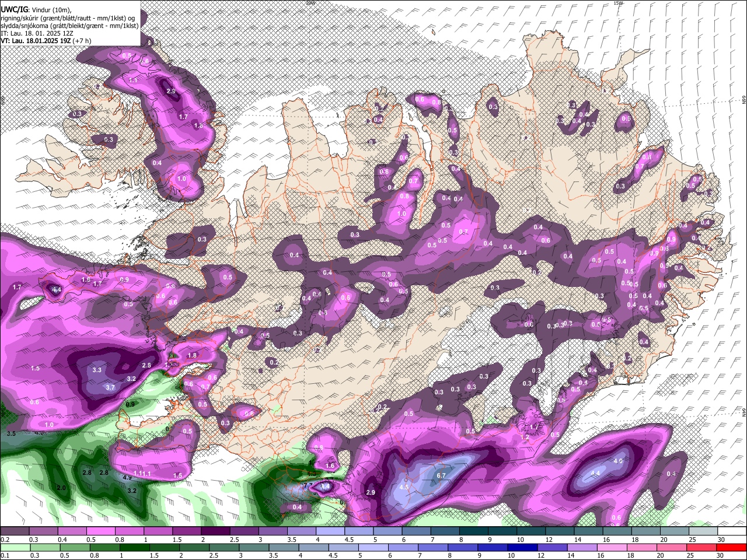Select the darkest green swatch labeled 1 in lower legend
This screenshot has height=560, width=747.
click(135, 547)
